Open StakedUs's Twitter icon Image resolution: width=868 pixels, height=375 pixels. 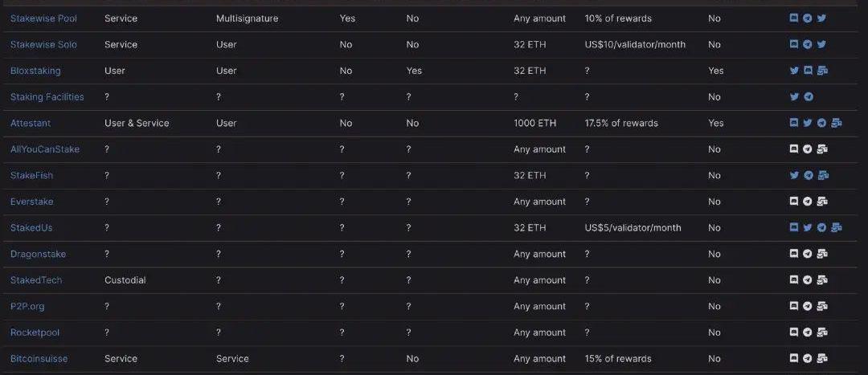[808, 228]
